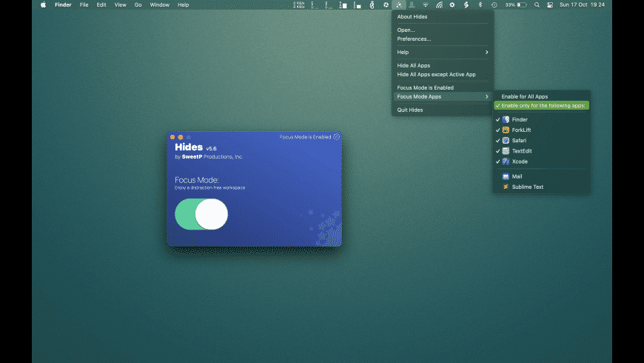Check Mail in Focus Mode apps
The image size is (644, 363).
click(542, 176)
